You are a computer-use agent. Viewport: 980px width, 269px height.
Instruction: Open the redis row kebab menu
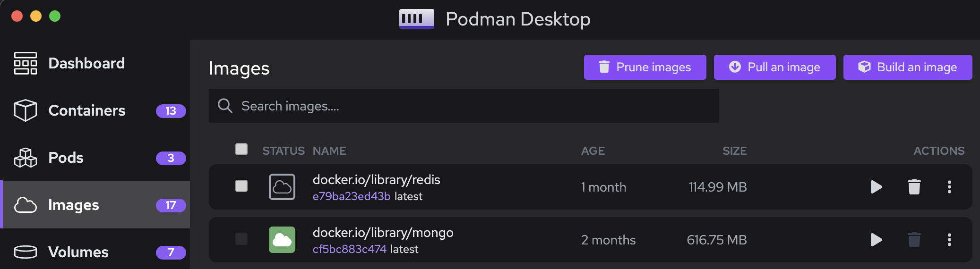point(949,187)
